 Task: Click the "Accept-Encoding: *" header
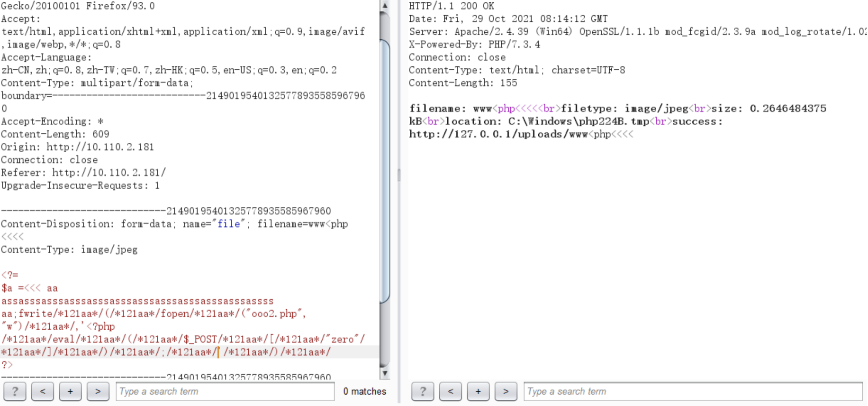tap(52, 121)
